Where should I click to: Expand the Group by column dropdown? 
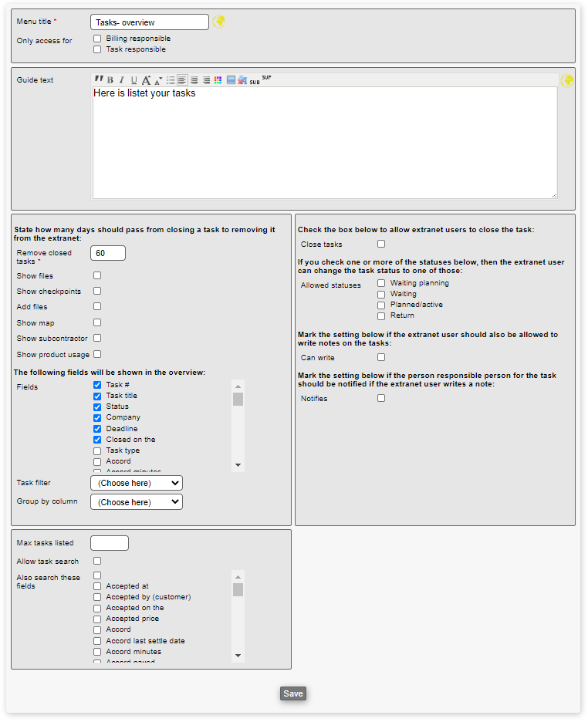tap(137, 502)
